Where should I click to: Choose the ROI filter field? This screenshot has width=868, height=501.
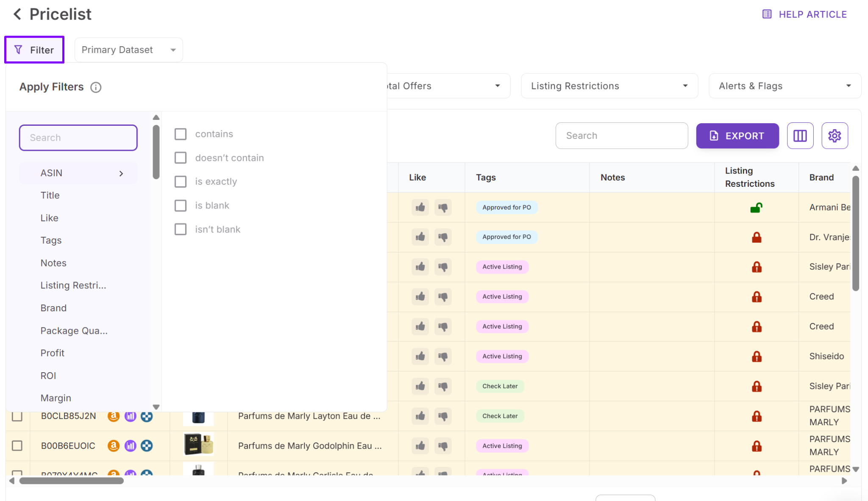click(x=48, y=376)
